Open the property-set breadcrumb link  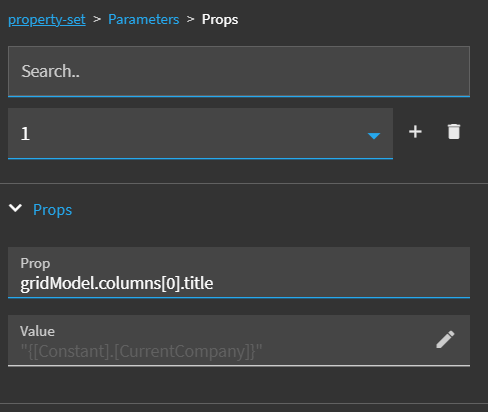(47, 19)
